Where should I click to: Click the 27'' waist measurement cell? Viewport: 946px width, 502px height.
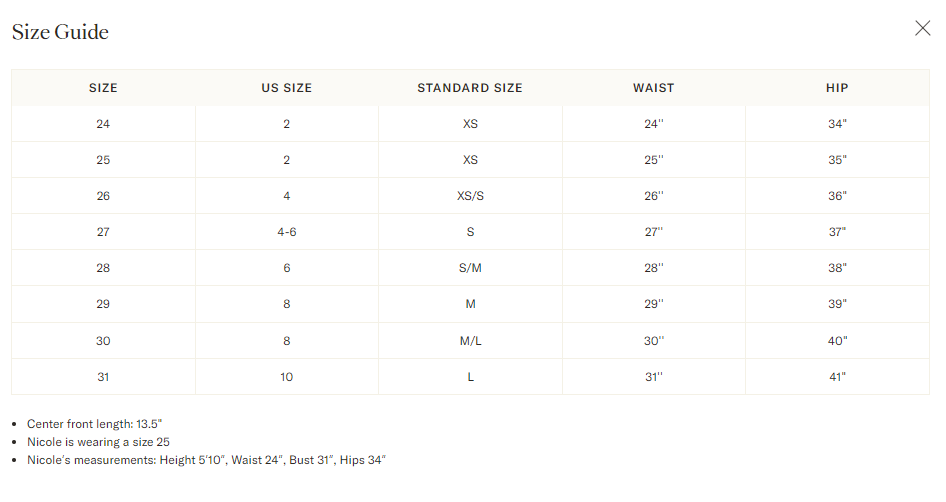point(654,232)
